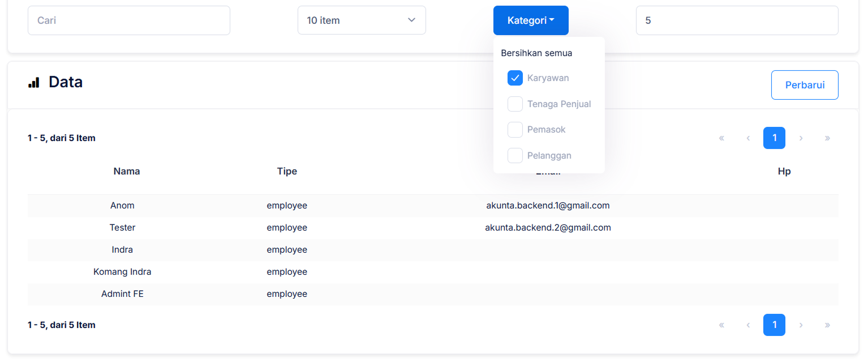This screenshot has width=868, height=362.
Task: Tick the Pelanggan checkbox
Action: coord(515,156)
